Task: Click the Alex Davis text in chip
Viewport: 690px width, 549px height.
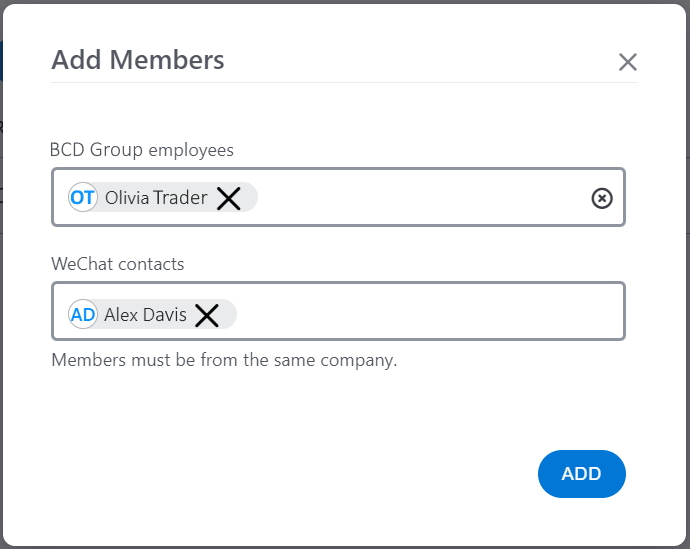Action: (x=146, y=315)
